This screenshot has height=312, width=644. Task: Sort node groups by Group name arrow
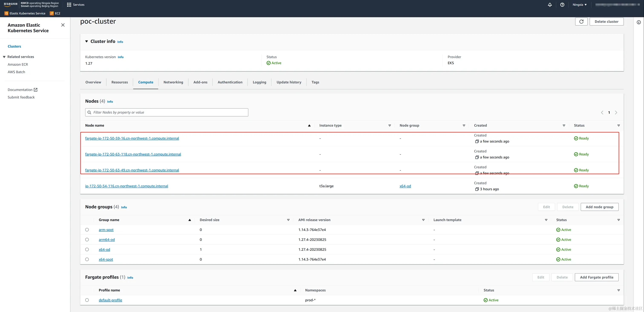(x=190, y=220)
